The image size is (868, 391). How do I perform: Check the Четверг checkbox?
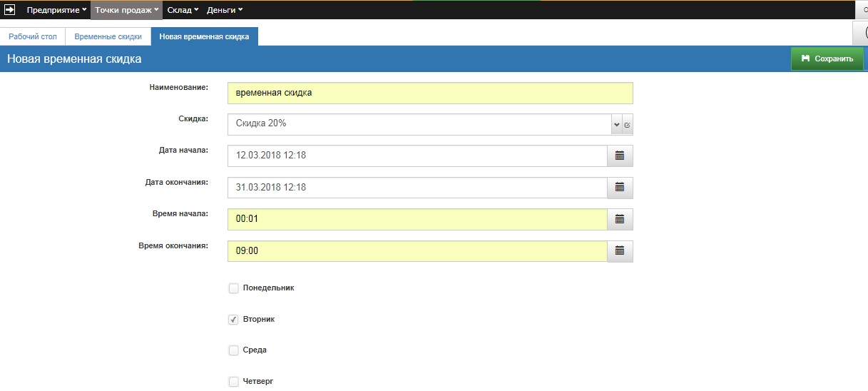coord(233,382)
